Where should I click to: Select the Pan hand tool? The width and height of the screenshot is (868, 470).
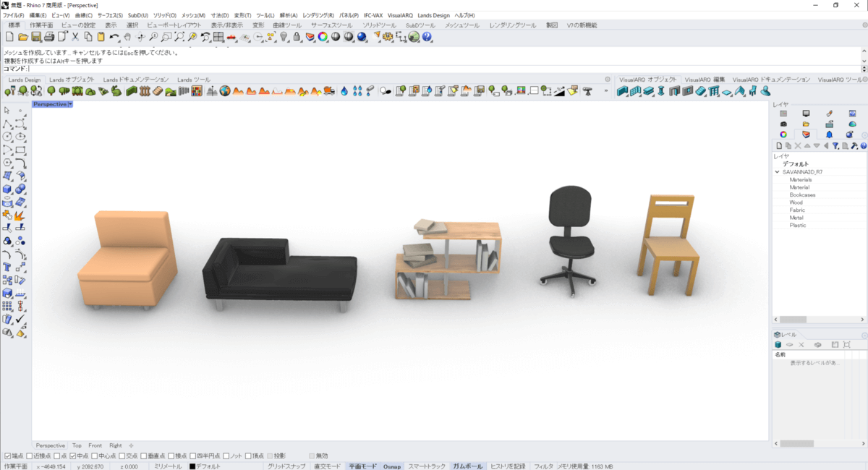coord(127,36)
